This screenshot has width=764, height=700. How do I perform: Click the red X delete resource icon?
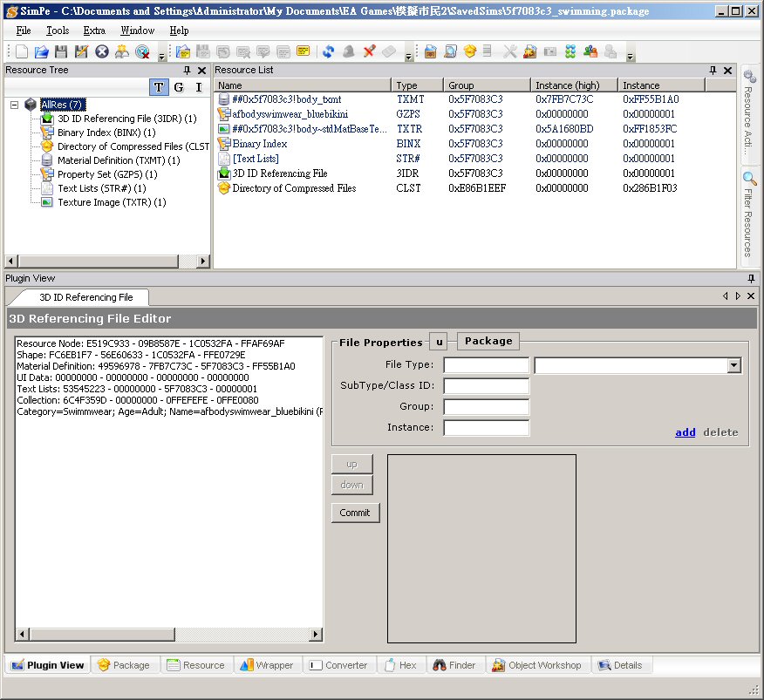[x=369, y=51]
